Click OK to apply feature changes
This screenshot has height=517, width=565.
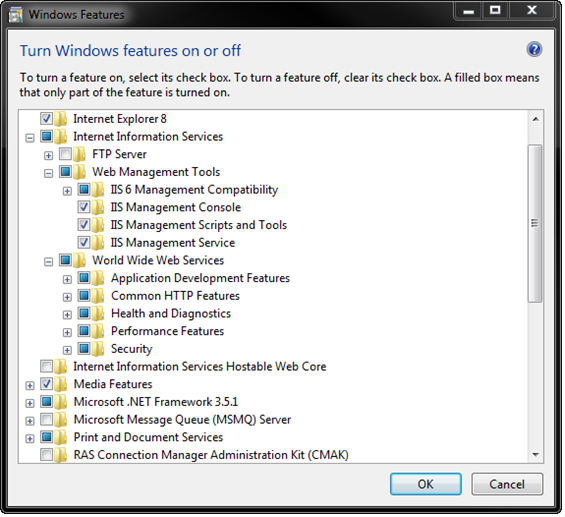click(x=426, y=484)
